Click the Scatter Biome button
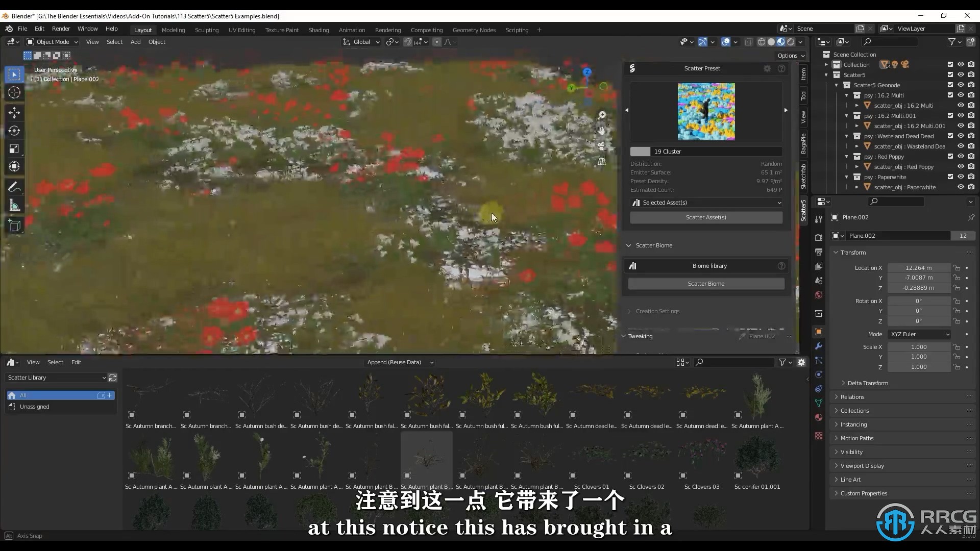This screenshot has width=980, height=551. tap(707, 283)
